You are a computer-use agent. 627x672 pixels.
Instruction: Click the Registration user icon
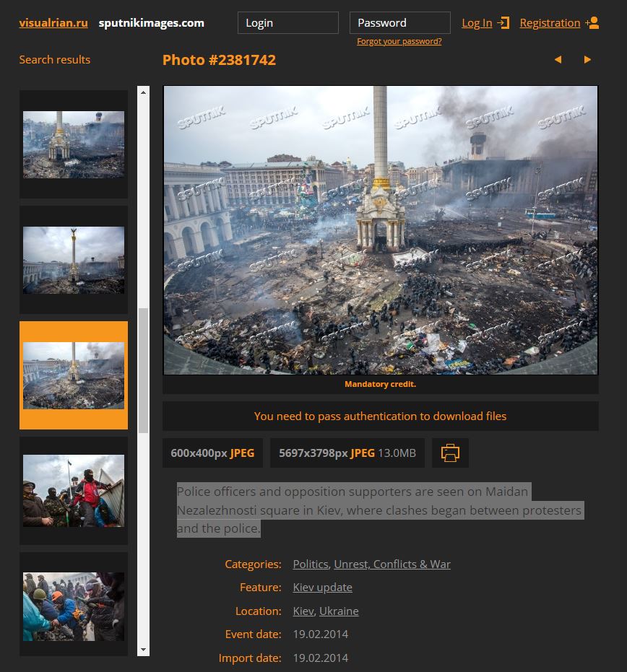click(592, 23)
